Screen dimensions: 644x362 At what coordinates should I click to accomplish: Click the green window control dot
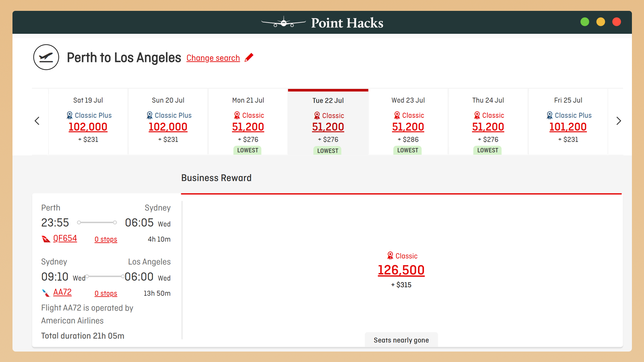585,22
